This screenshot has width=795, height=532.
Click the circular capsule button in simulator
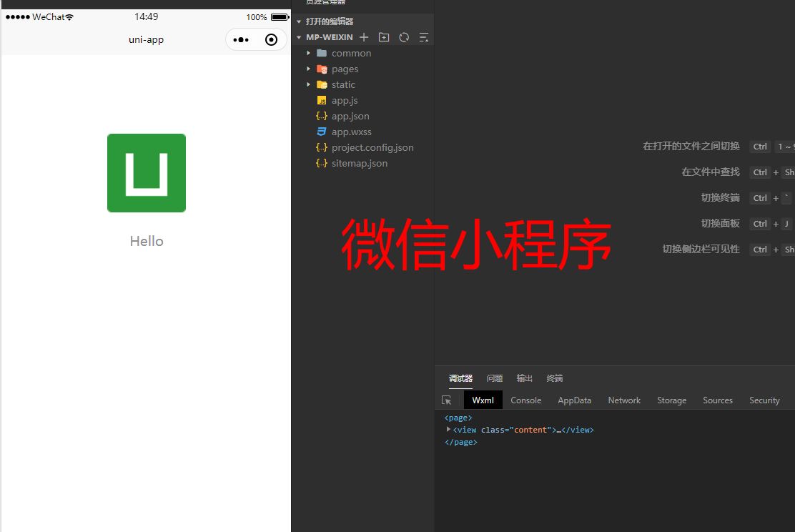point(271,39)
